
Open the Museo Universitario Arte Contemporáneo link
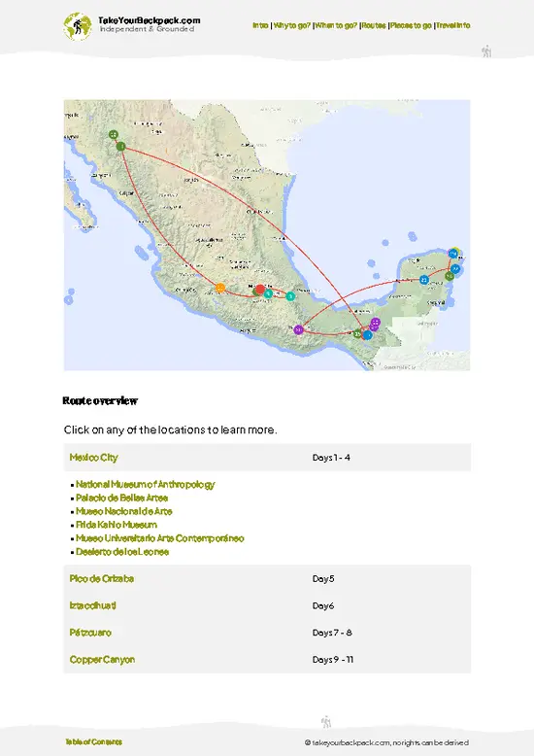tap(159, 538)
